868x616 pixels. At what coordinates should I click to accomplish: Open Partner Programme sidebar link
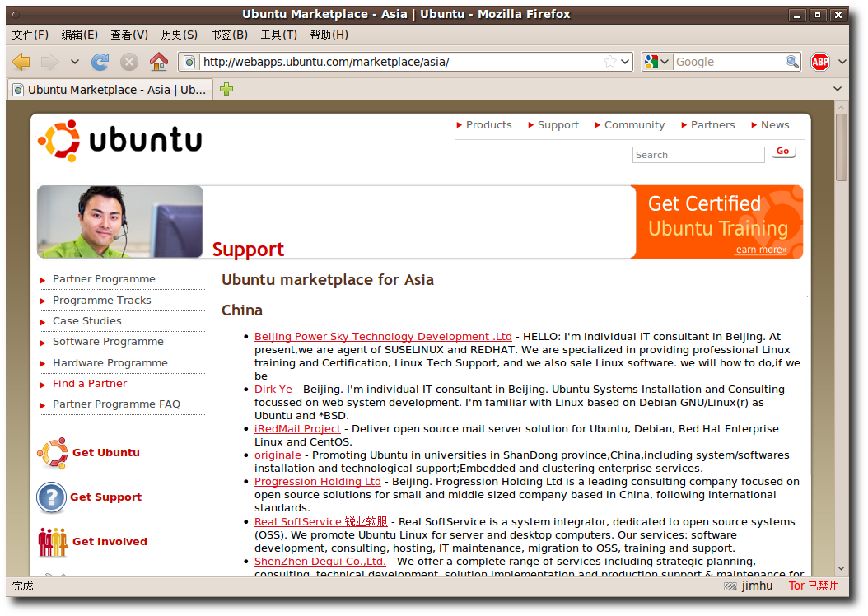click(x=104, y=279)
